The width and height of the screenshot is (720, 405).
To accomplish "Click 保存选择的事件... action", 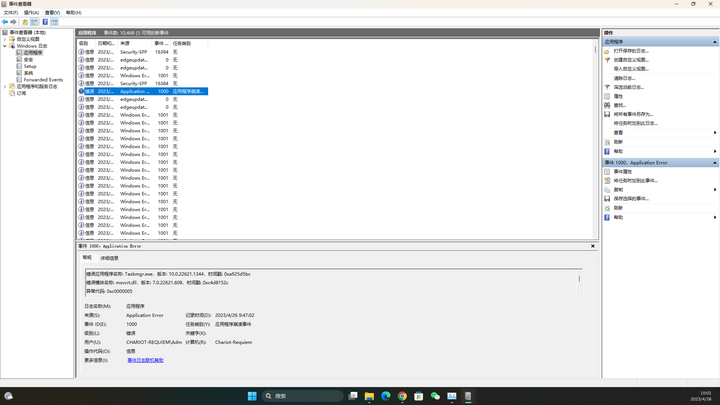I will pos(631,199).
